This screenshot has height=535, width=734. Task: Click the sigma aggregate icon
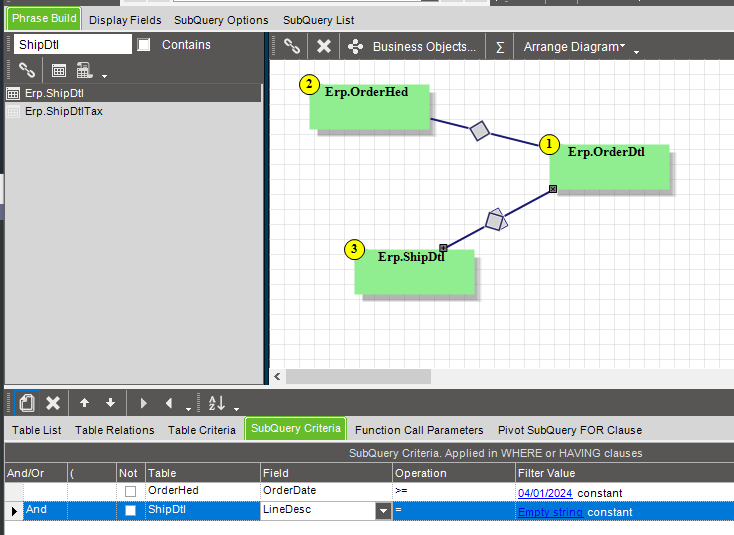coord(500,47)
